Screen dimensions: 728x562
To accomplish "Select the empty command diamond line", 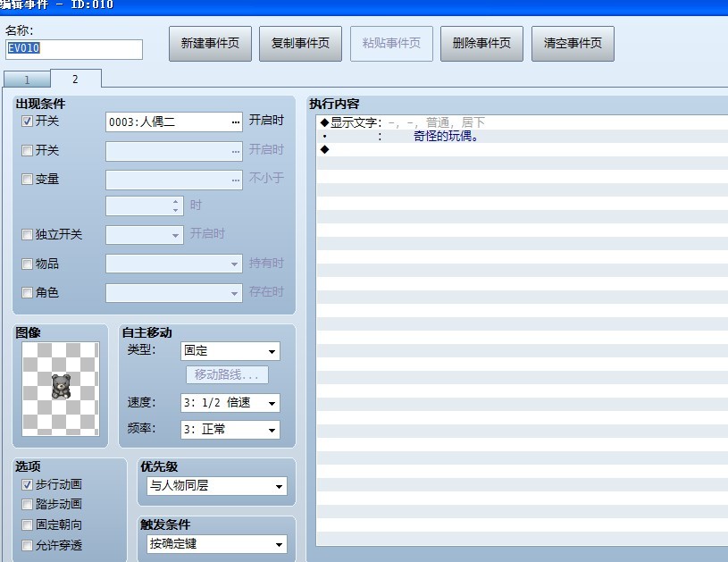I will point(522,149).
